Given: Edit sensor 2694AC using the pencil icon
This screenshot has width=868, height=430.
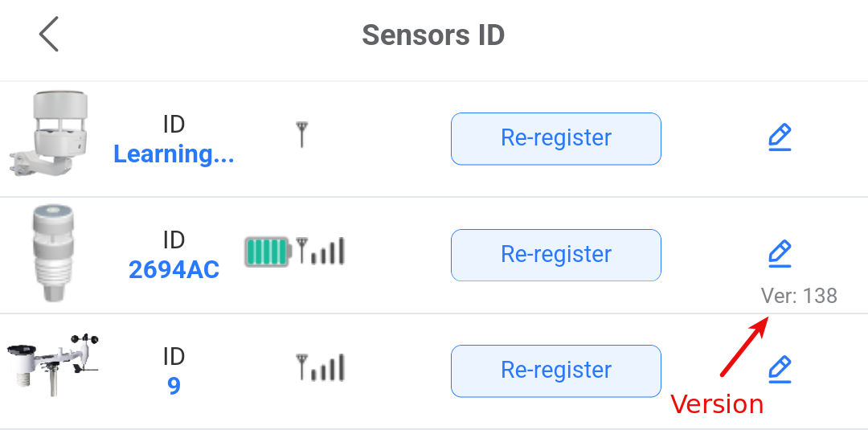Looking at the screenshot, I should (x=780, y=254).
